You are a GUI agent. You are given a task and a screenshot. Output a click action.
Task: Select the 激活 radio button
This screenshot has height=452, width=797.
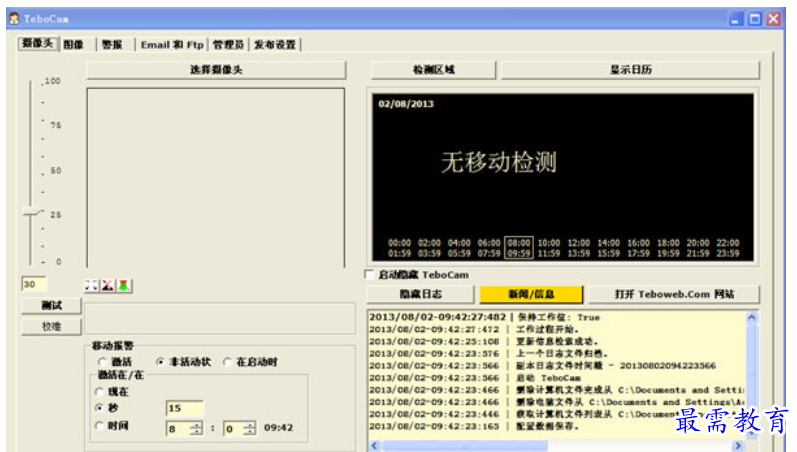tap(102, 361)
